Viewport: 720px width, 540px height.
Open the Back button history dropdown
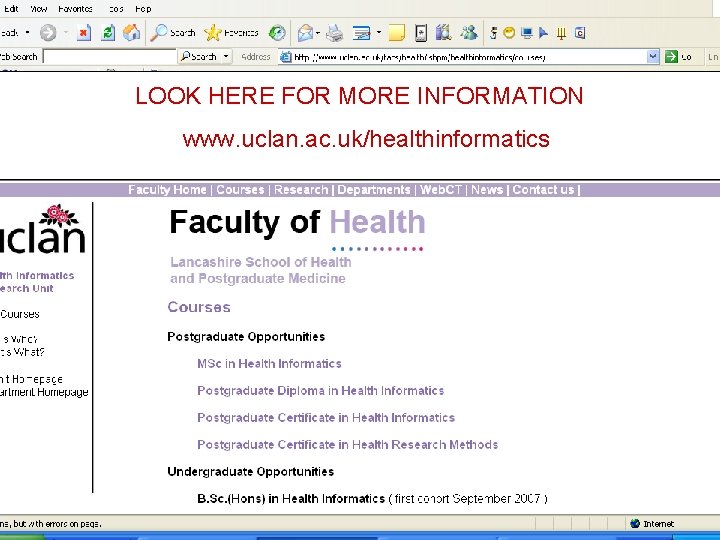pos(28,33)
